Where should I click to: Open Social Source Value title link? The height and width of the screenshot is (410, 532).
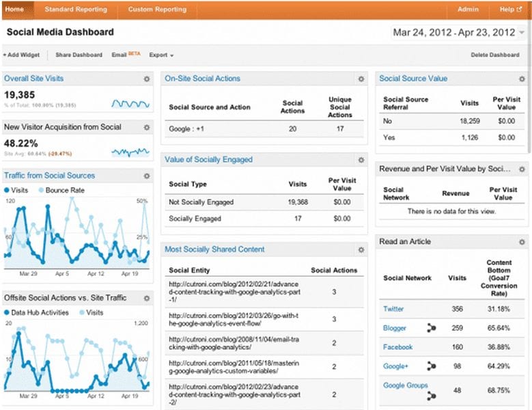[x=413, y=79]
